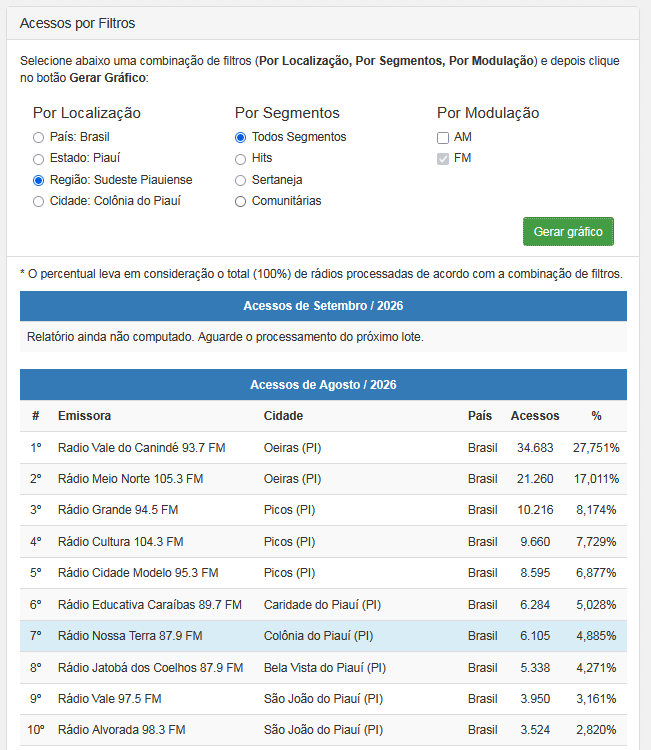Click the % column header
651x750 pixels.
[x=596, y=416]
